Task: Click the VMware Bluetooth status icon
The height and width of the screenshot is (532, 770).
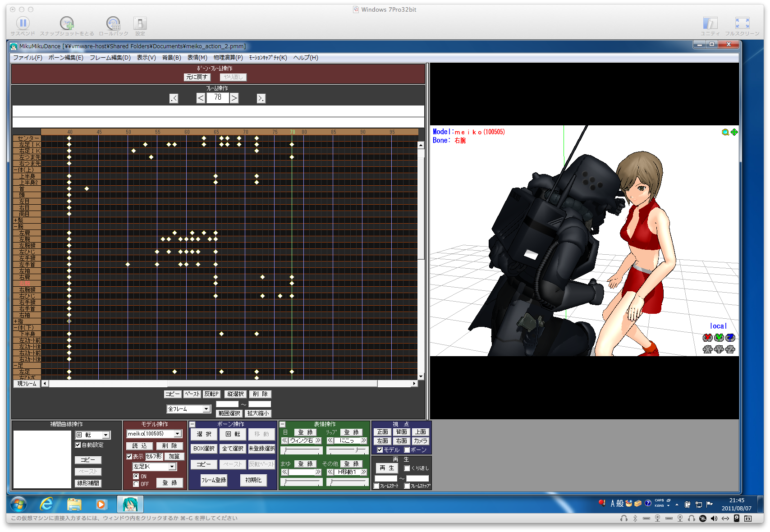Action: click(635, 518)
